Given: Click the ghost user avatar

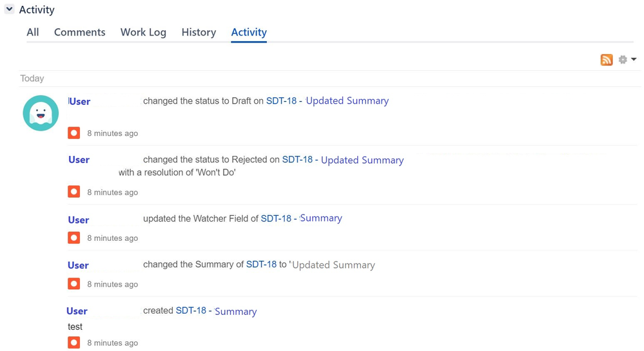Looking at the screenshot, I should pyautogui.click(x=41, y=113).
